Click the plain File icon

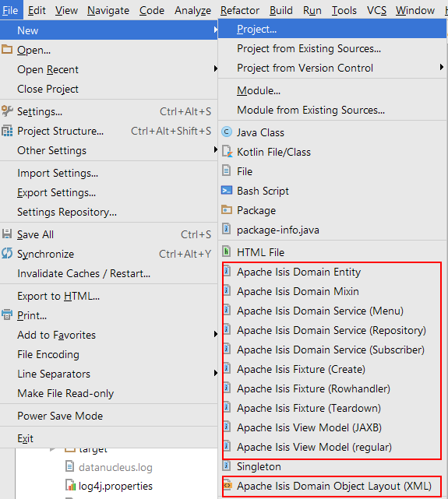tap(226, 171)
